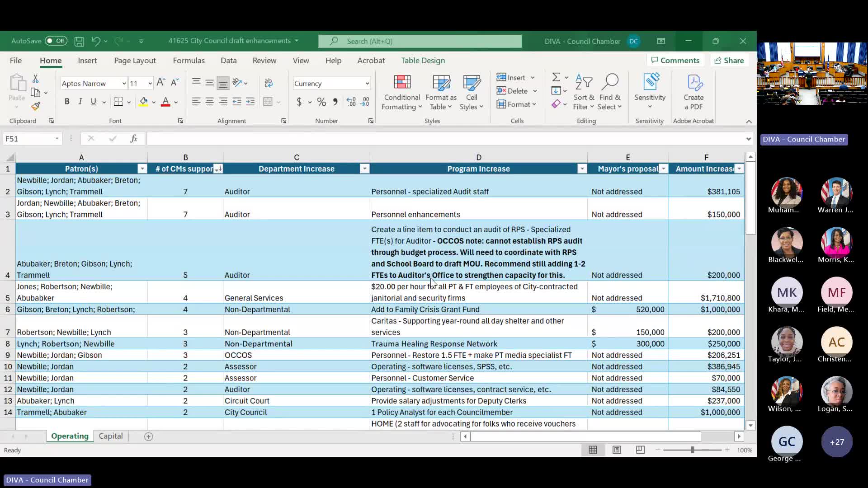Screen dimensions: 868x488
Task: Click the Wrap Text icon
Action: coord(269,83)
